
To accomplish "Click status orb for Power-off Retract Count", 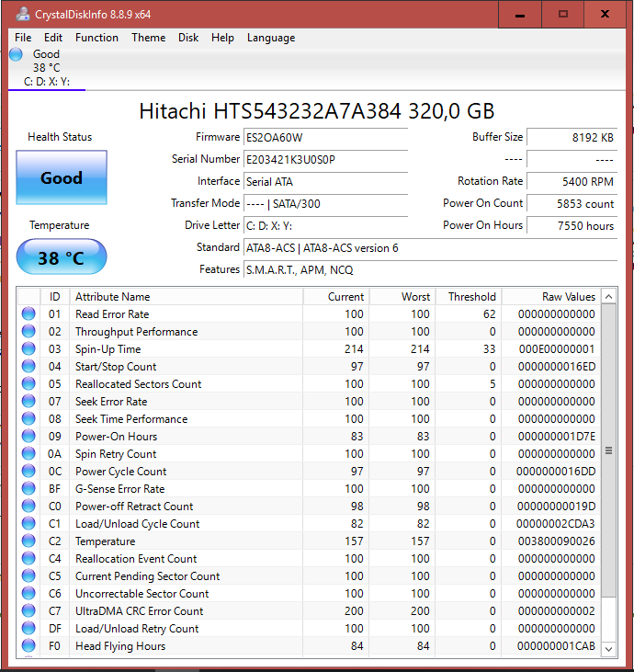I will coord(28,507).
